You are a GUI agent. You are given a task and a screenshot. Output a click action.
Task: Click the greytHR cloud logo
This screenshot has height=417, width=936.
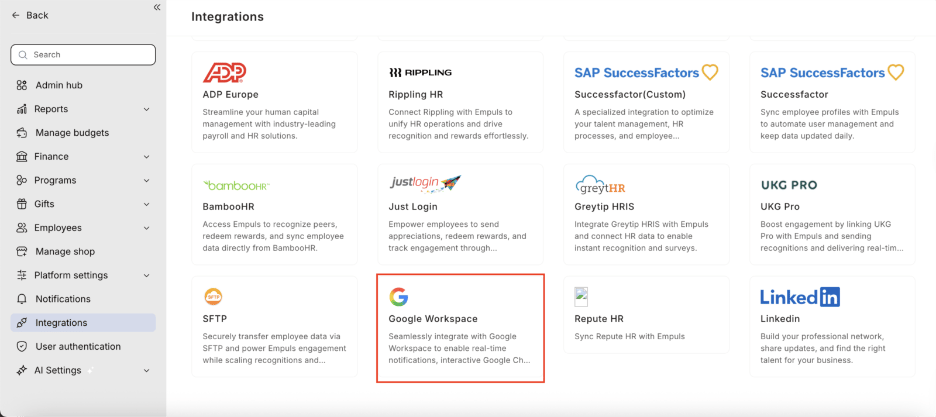[x=600, y=184]
